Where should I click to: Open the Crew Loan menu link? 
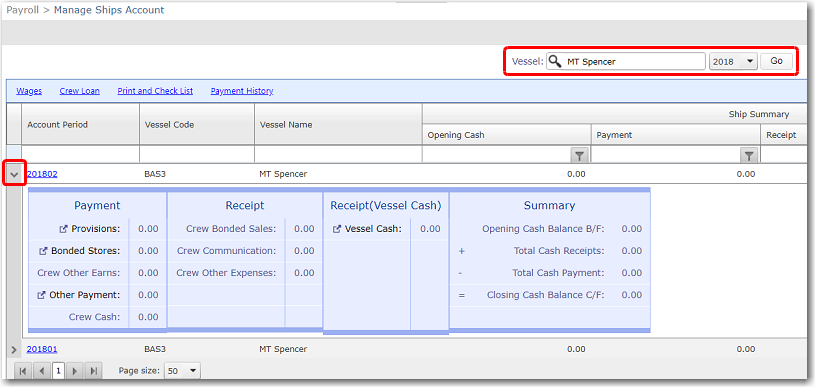(x=80, y=91)
